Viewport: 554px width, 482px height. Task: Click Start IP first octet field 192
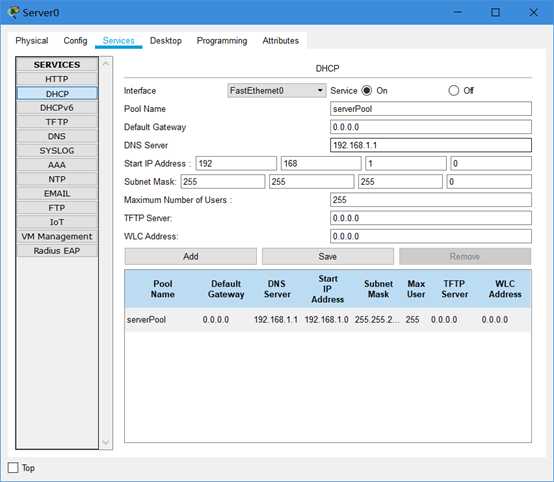(236, 164)
